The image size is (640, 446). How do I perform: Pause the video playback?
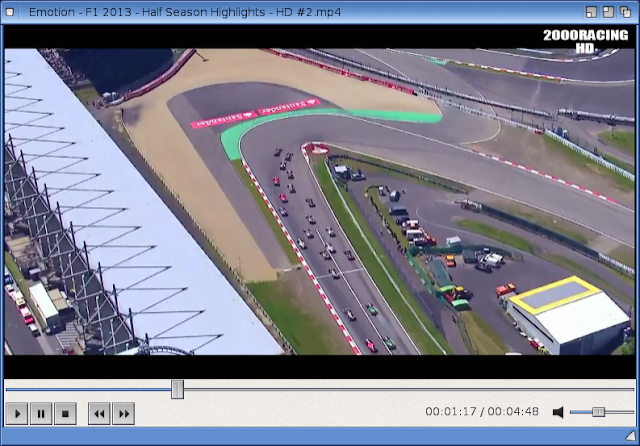pyautogui.click(x=41, y=412)
